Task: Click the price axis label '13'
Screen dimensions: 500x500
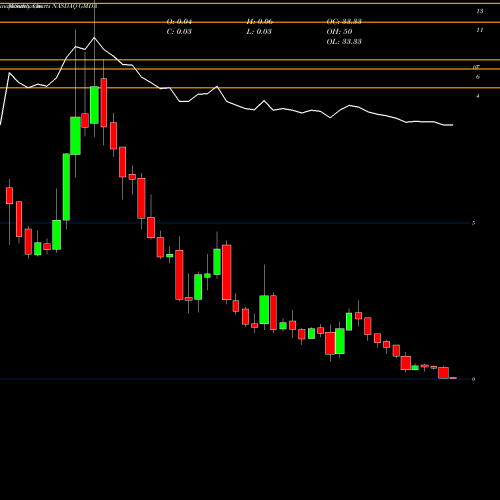Action: click(480, 11)
